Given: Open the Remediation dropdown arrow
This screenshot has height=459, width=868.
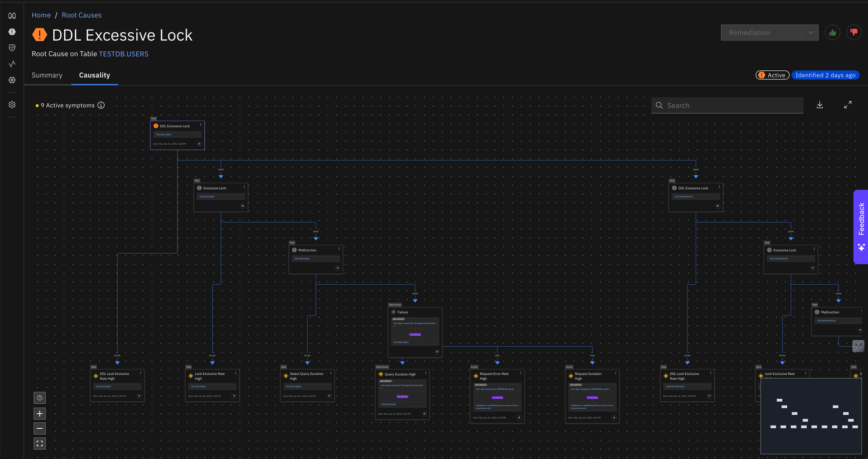Looking at the screenshot, I should coord(810,33).
